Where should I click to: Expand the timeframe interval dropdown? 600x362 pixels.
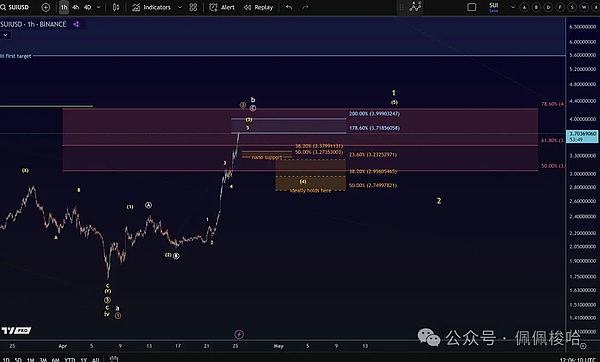[x=99, y=7]
